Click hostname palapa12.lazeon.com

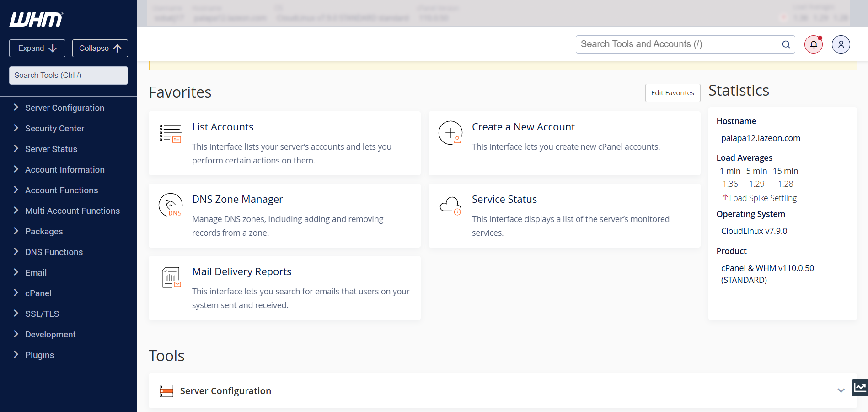point(761,138)
